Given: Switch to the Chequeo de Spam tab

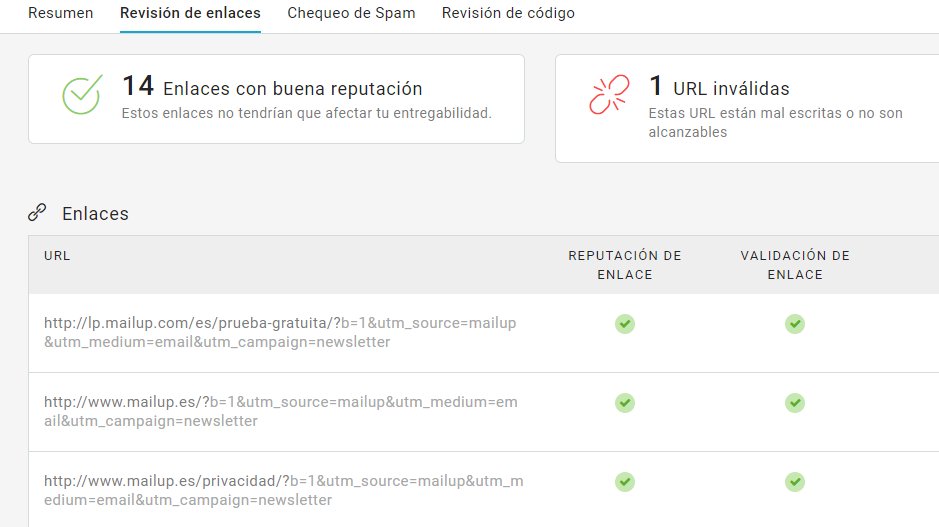Looking at the screenshot, I should coord(351,13).
